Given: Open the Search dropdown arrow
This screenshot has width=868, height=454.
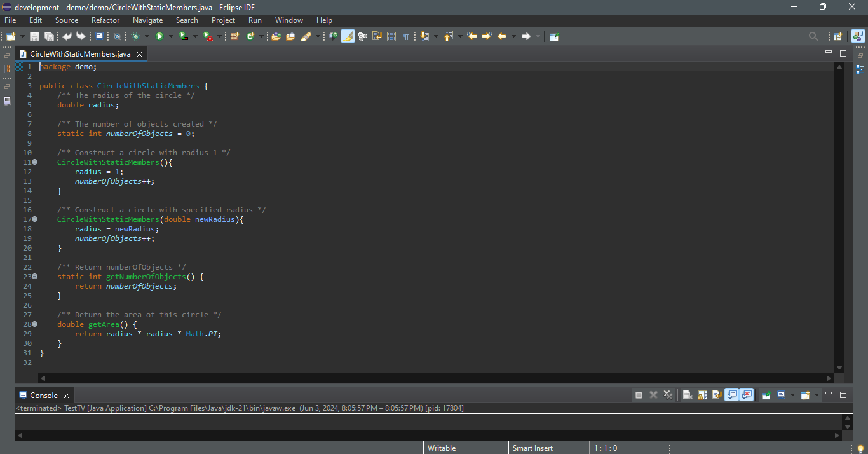Looking at the screenshot, I should tap(318, 36).
